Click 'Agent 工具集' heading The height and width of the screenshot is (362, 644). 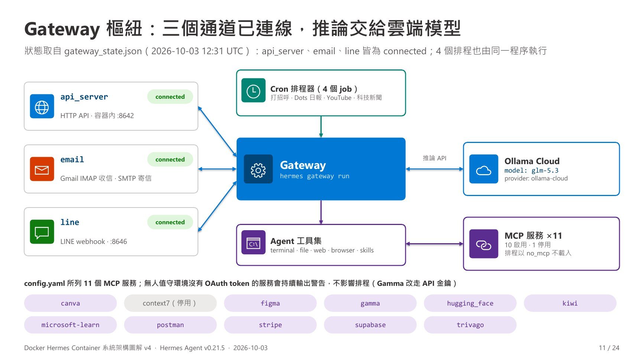coord(296,241)
